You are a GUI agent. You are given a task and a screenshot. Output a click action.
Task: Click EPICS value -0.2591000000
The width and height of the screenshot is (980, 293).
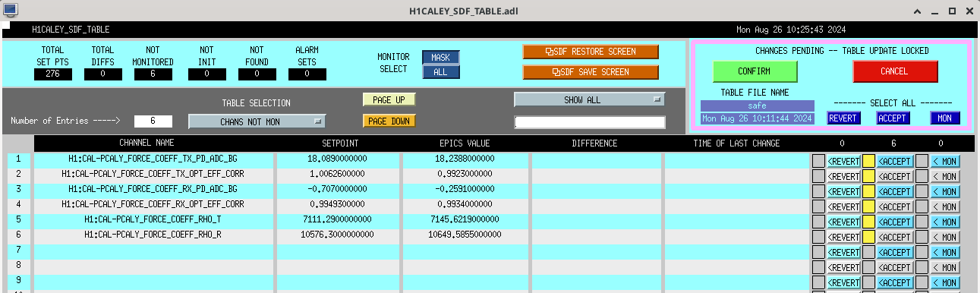465,189
